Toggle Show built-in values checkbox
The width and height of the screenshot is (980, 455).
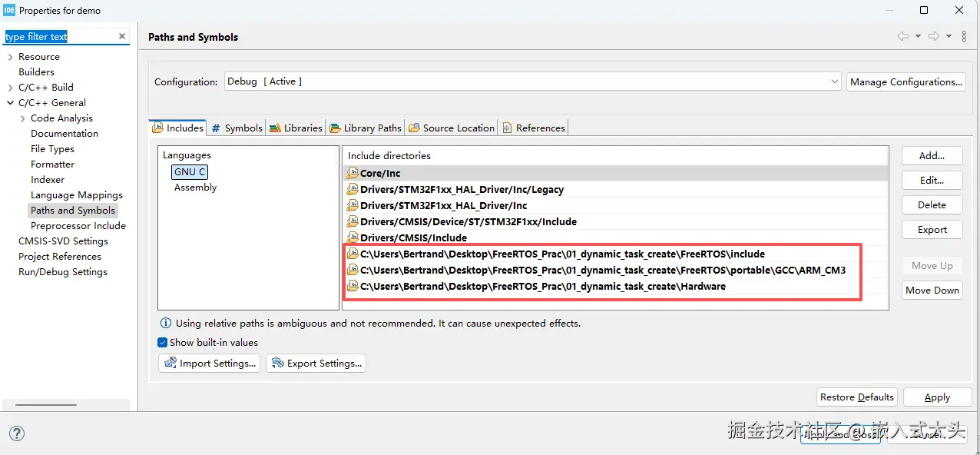pos(162,343)
